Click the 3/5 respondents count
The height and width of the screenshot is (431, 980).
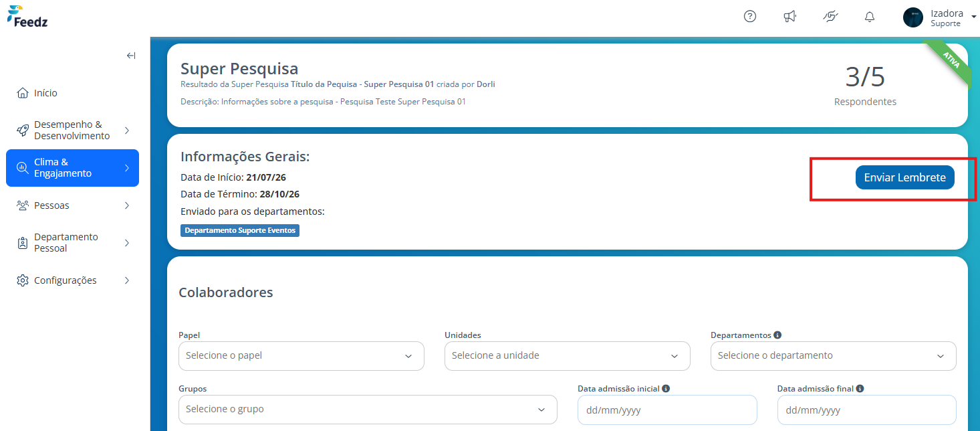(865, 78)
